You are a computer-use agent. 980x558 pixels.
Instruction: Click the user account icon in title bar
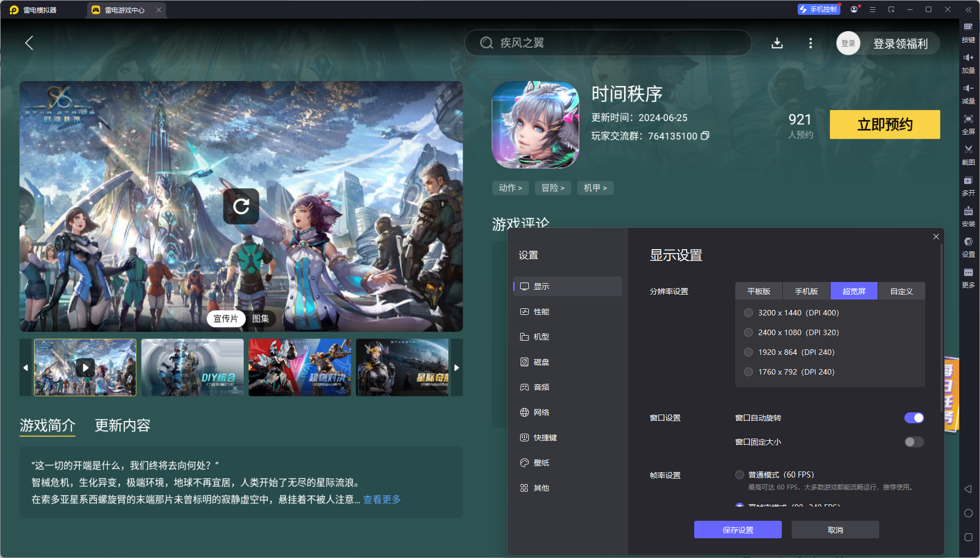(854, 9)
